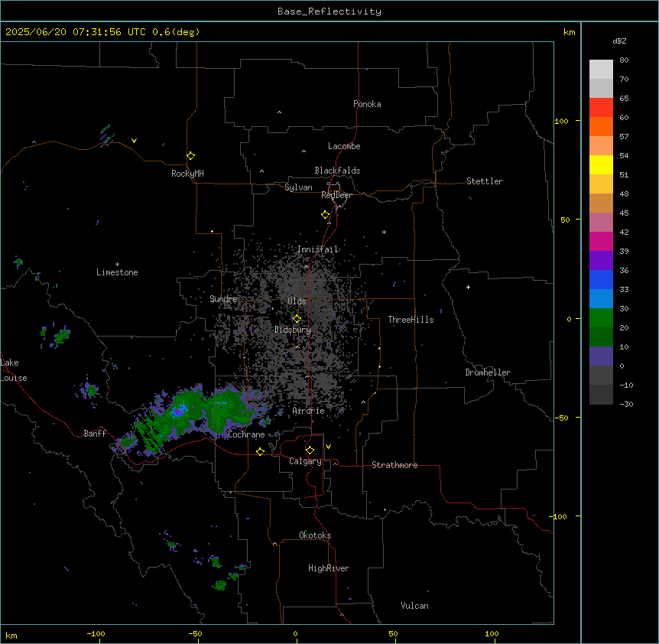Click the RedDeer city label

point(336,195)
